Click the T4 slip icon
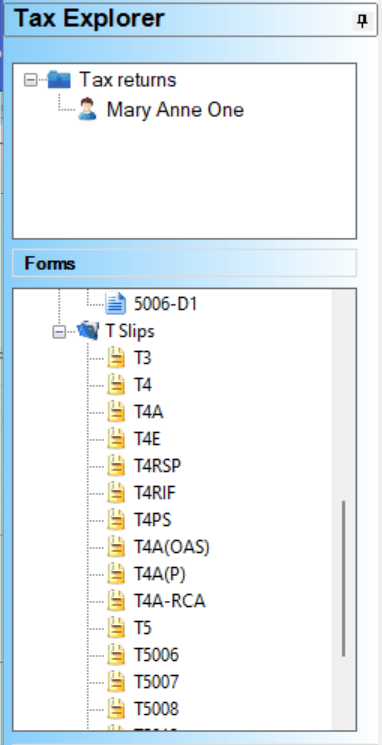This screenshot has height=745, width=382. pos(116,384)
